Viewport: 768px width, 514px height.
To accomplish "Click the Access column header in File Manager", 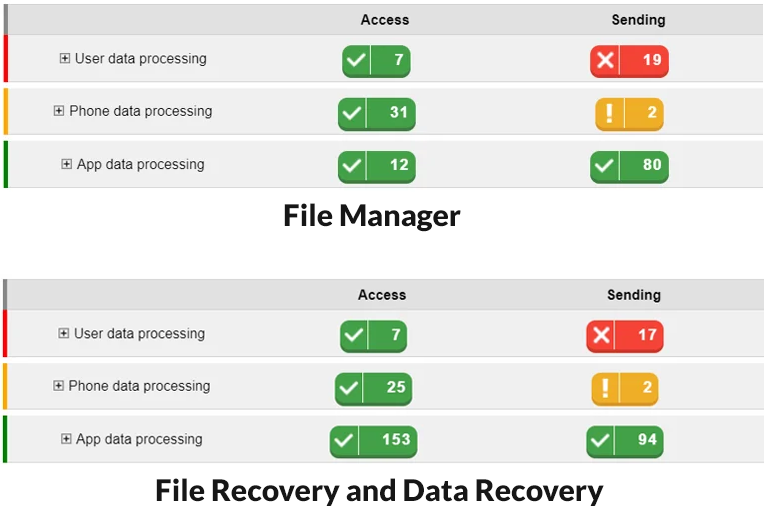I will click(x=384, y=20).
